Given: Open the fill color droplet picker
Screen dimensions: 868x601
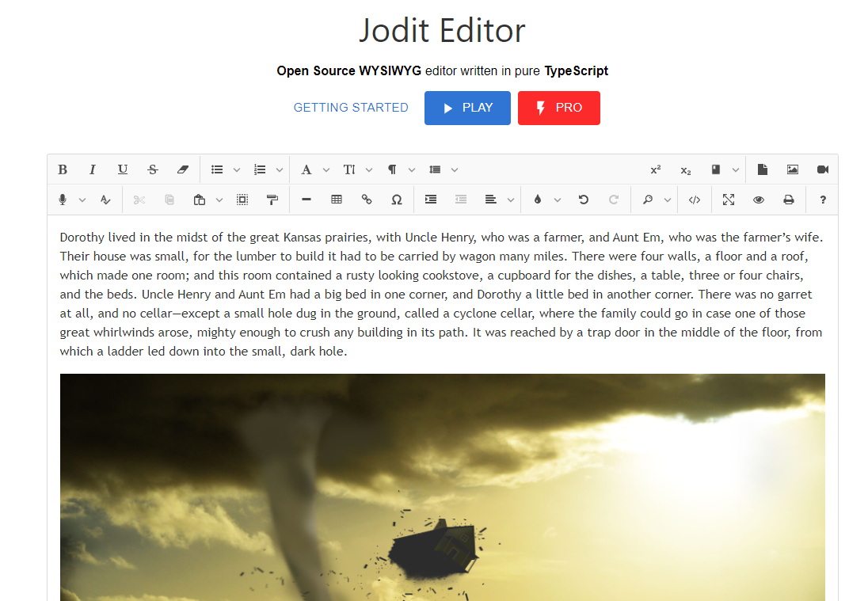Looking at the screenshot, I should [538, 200].
